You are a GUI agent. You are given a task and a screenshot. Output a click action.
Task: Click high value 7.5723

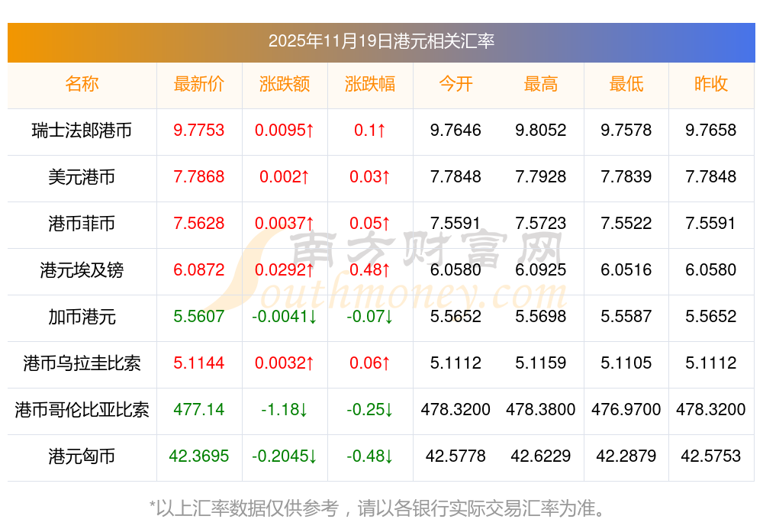click(541, 223)
